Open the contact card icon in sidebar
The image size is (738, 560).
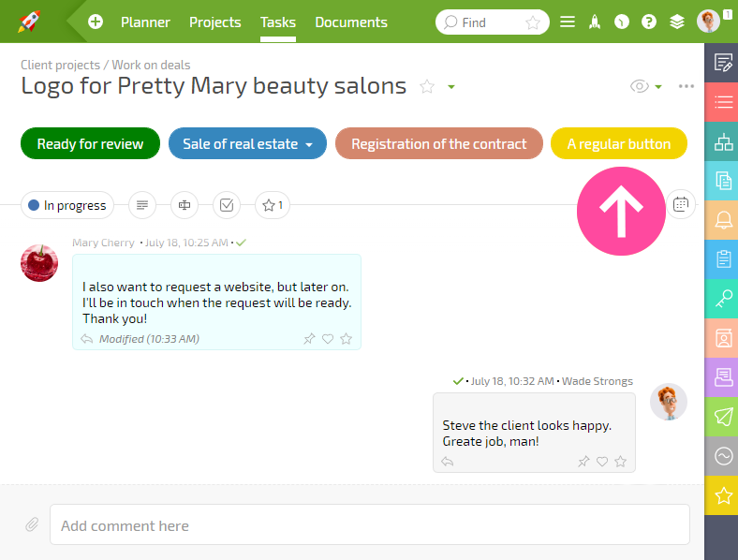(721, 338)
